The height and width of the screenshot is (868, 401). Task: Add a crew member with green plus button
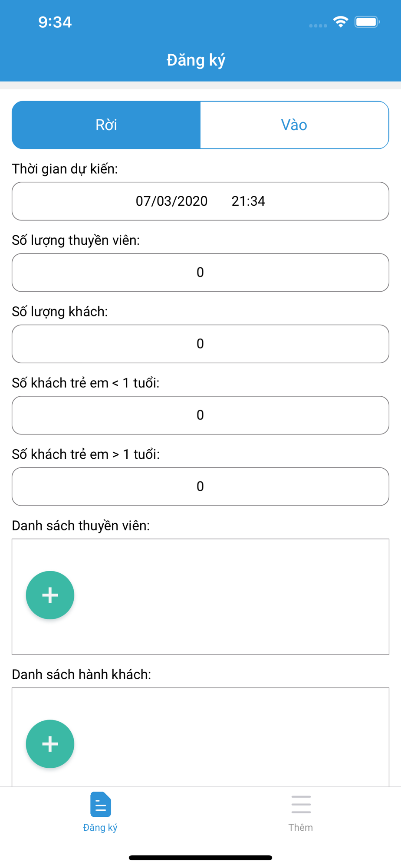[x=50, y=595]
